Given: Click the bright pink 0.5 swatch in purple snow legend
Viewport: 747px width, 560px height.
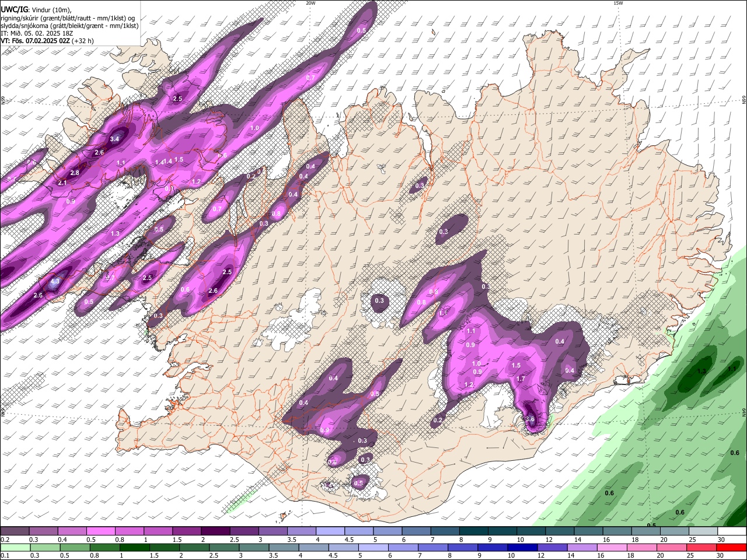Looking at the screenshot, I should [100, 531].
